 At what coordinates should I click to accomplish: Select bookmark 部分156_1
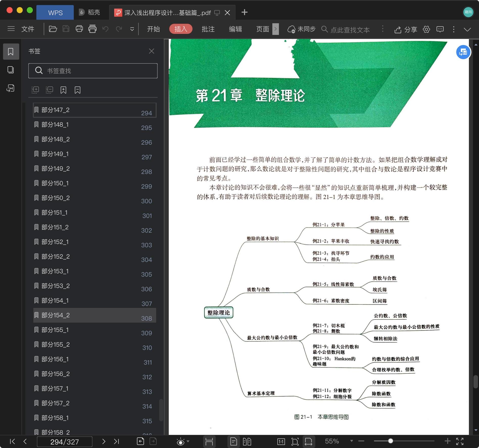coord(95,359)
